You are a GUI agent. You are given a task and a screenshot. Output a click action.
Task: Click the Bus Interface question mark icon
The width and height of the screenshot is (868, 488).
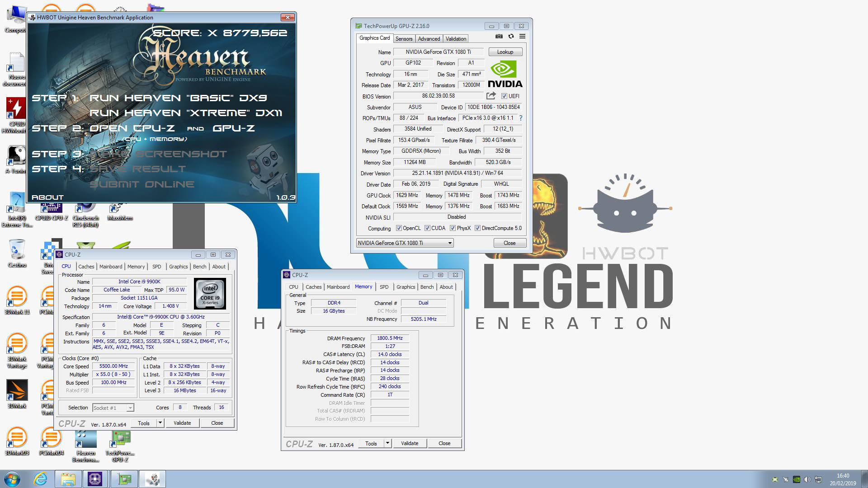coord(520,118)
